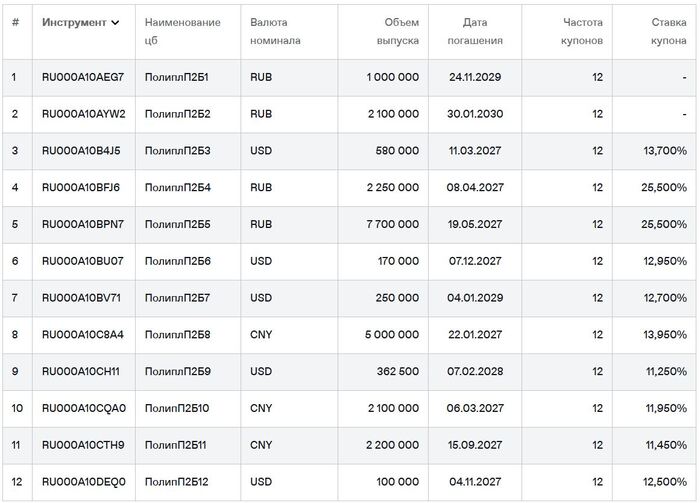Open instrument RU000A10AEG7
The image size is (700, 503).
coord(83,77)
